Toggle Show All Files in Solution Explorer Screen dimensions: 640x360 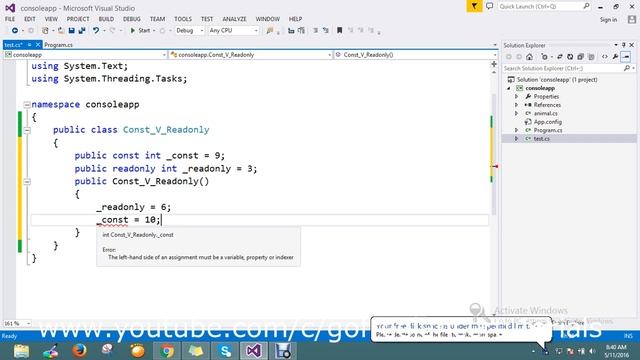[591, 57]
